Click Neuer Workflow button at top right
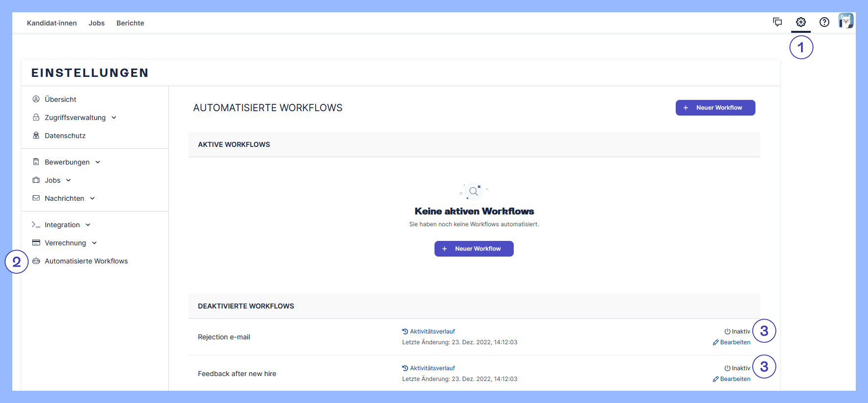The image size is (868, 403). point(715,108)
